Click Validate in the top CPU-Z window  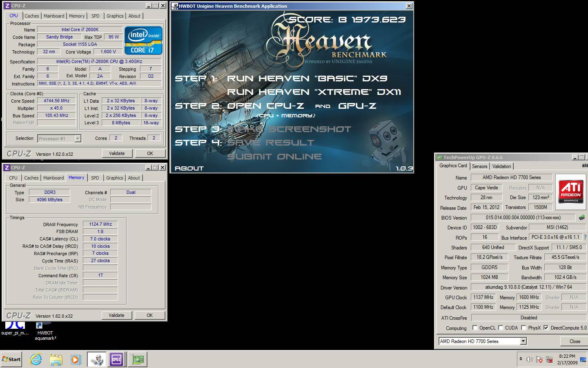(x=117, y=153)
